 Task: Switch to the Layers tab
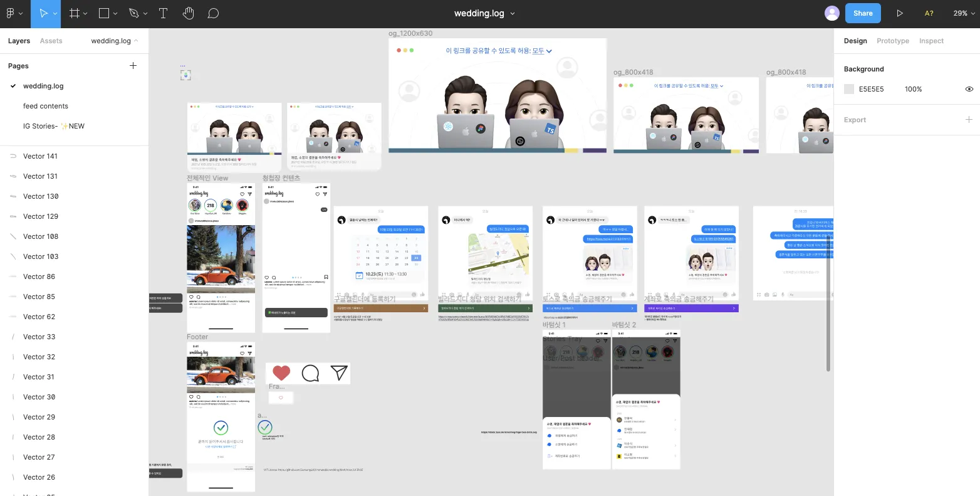[19, 41]
